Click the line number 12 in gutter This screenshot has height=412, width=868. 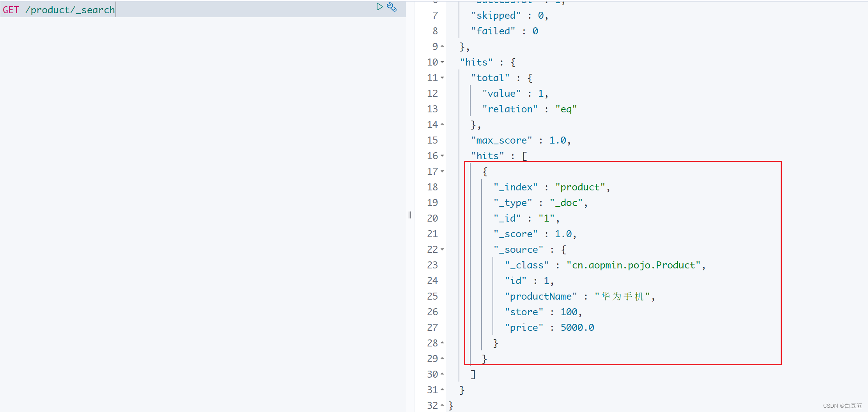(432, 94)
